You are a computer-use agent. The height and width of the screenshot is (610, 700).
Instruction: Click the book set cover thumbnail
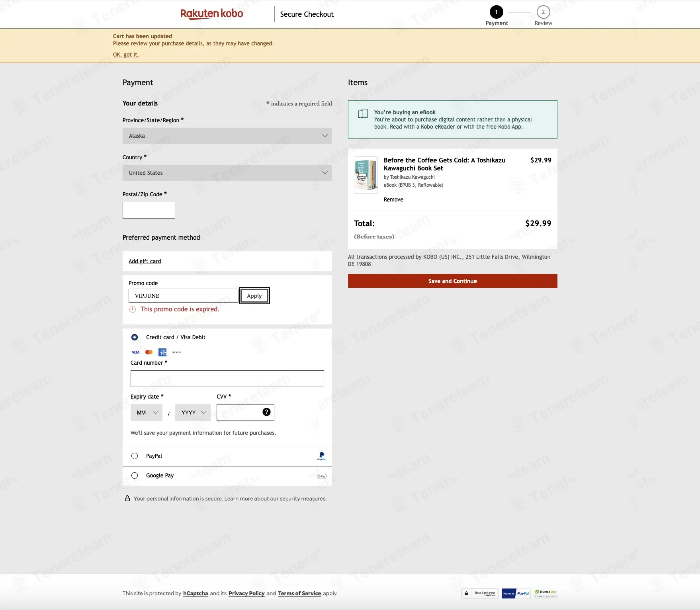(366, 175)
